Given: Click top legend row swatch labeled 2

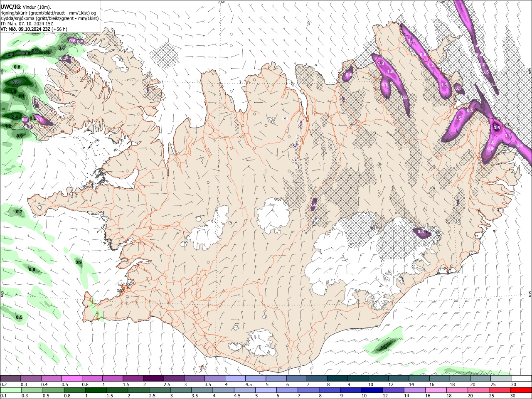Looking at the screenshot, I should pos(153,379).
